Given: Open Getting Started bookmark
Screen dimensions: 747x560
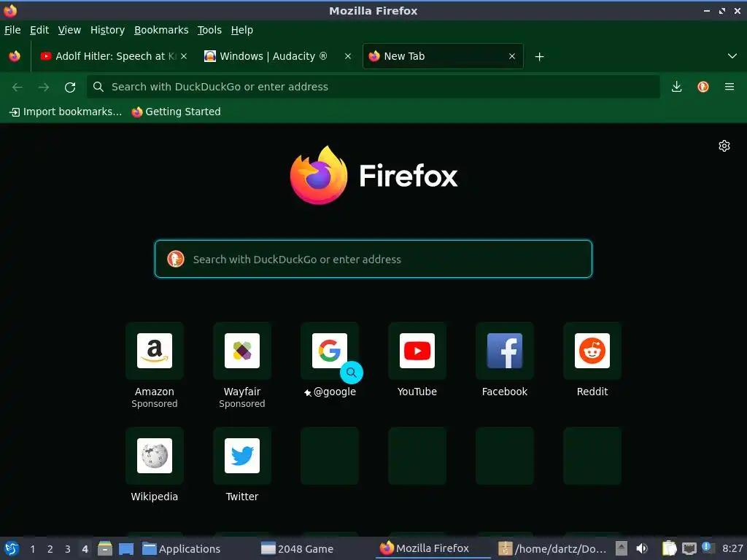Looking at the screenshot, I should click(177, 112).
